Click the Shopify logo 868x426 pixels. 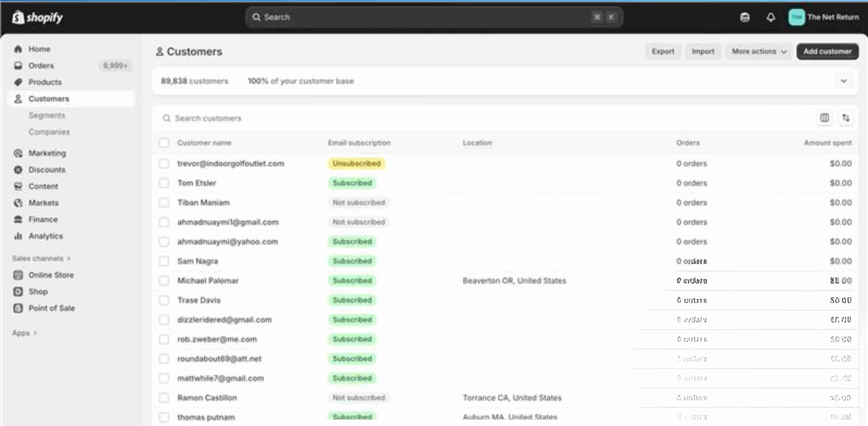[37, 17]
